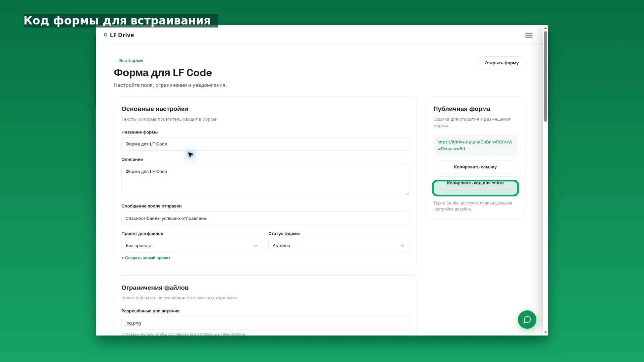
Task: Click 'Копировать код для сайта' button
Action: pyautogui.click(x=475, y=183)
